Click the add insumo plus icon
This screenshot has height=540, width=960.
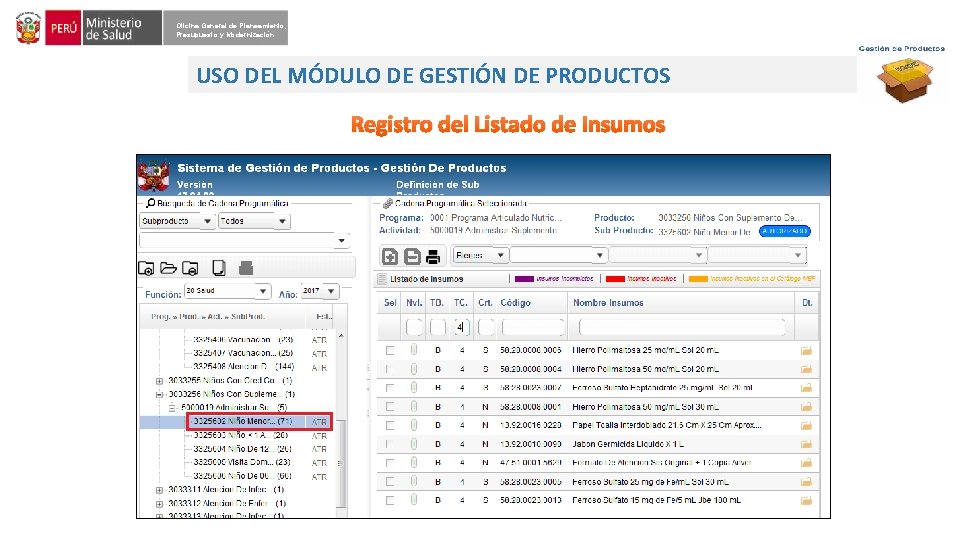coord(390,257)
